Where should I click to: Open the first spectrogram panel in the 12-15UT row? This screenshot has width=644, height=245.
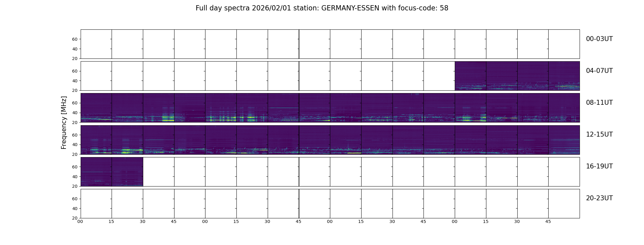[x=96, y=140]
